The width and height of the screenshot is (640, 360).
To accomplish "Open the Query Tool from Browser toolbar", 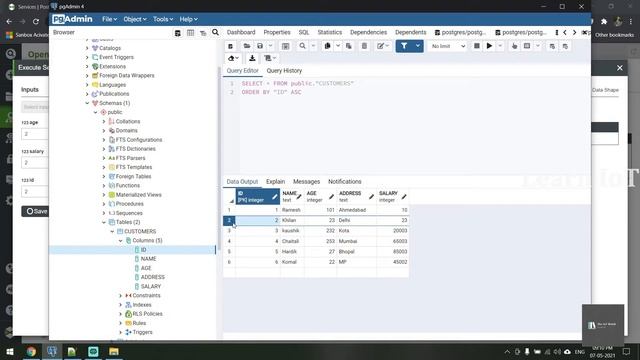I will tap(178, 33).
